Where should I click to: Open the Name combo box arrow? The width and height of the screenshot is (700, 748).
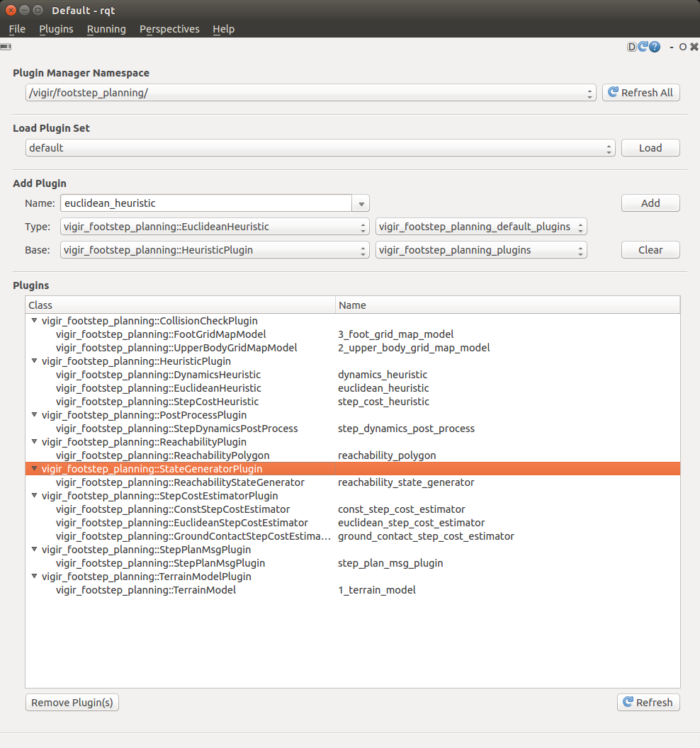[x=361, y=203]
